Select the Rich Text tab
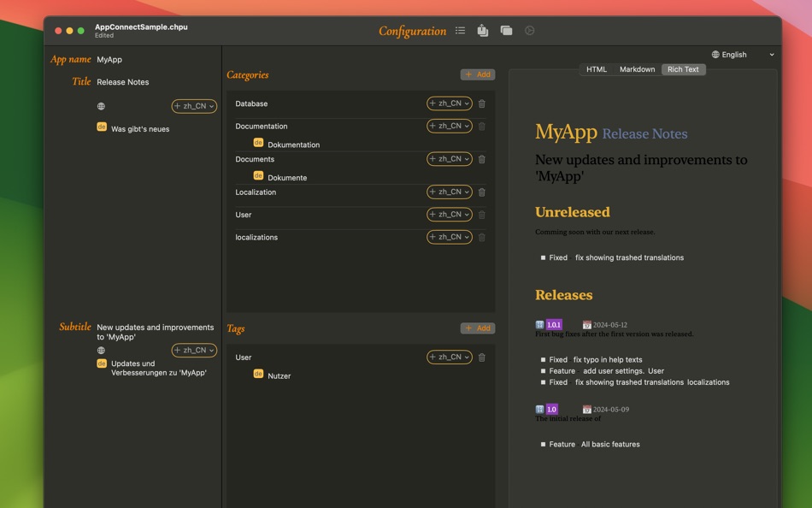The height and width of the screenshot is (508, 812). [683, 69]
